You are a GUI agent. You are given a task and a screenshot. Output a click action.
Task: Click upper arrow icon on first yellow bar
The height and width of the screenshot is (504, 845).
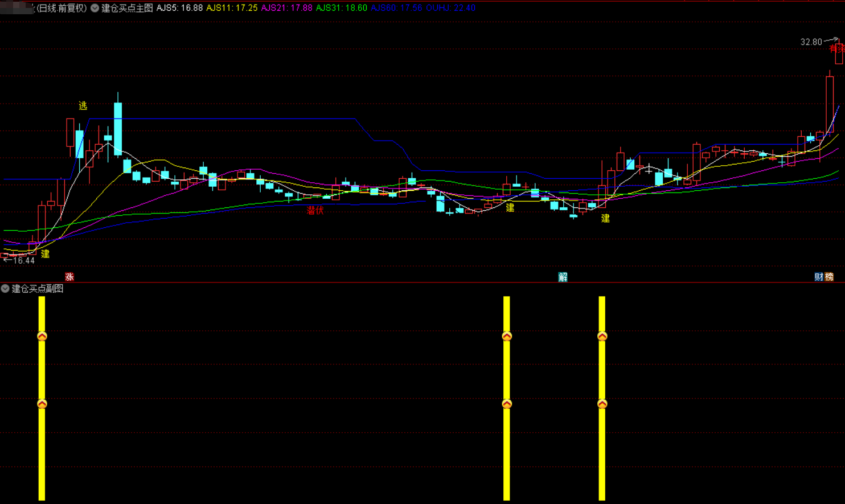coord(42,337)
